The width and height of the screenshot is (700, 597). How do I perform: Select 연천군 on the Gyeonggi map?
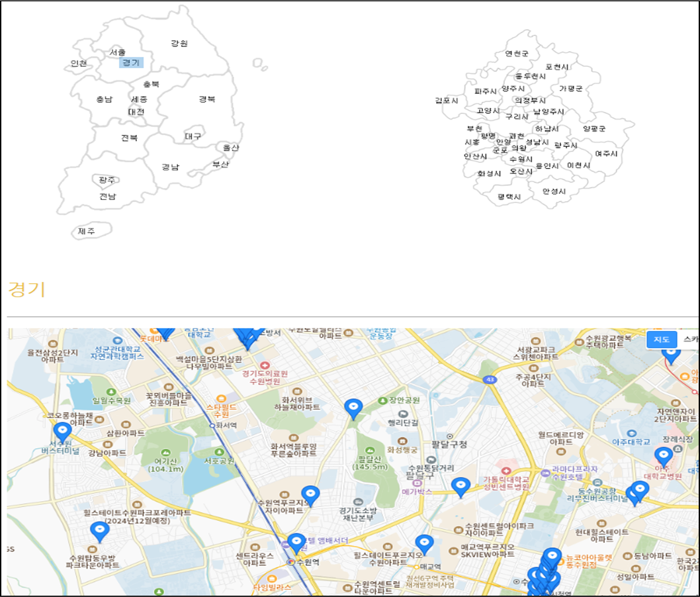pyautogui.click(x=517, y=54)
